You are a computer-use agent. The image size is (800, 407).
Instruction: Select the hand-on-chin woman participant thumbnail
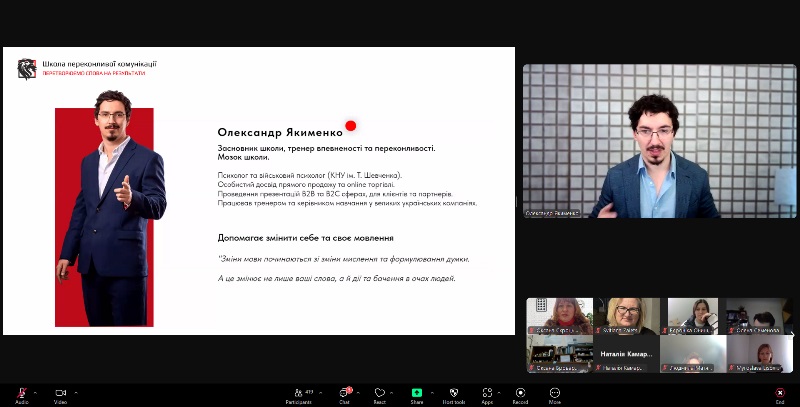pos(693,316)
